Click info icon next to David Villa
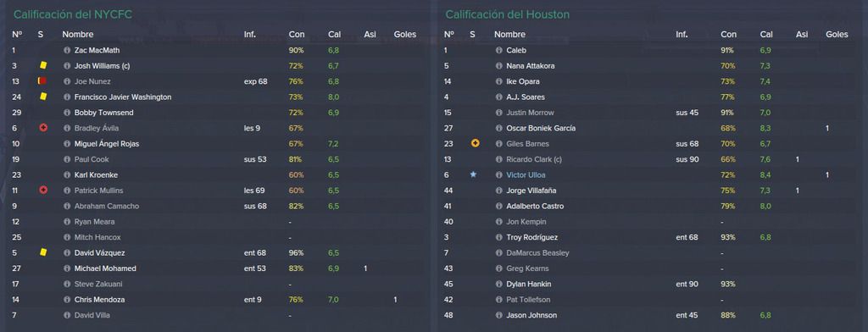This screenshot has width=868, height=332. click(x=67, y=315)
